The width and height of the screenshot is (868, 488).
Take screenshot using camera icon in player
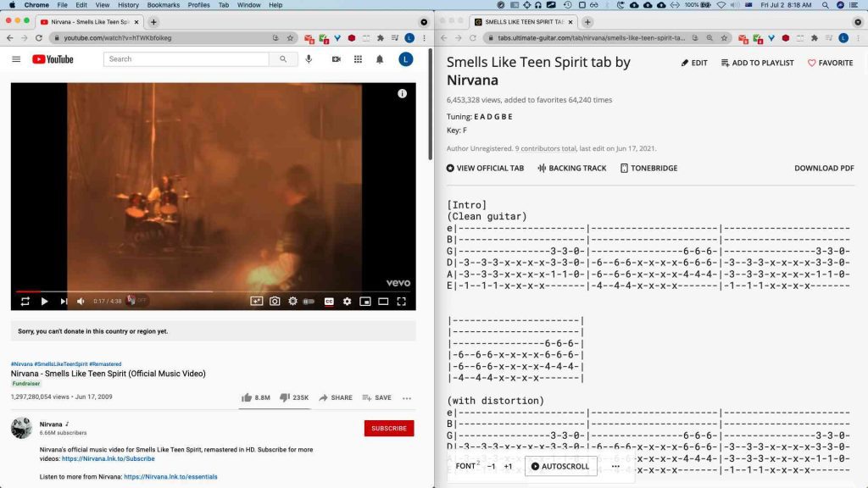[x=275, y=301]
